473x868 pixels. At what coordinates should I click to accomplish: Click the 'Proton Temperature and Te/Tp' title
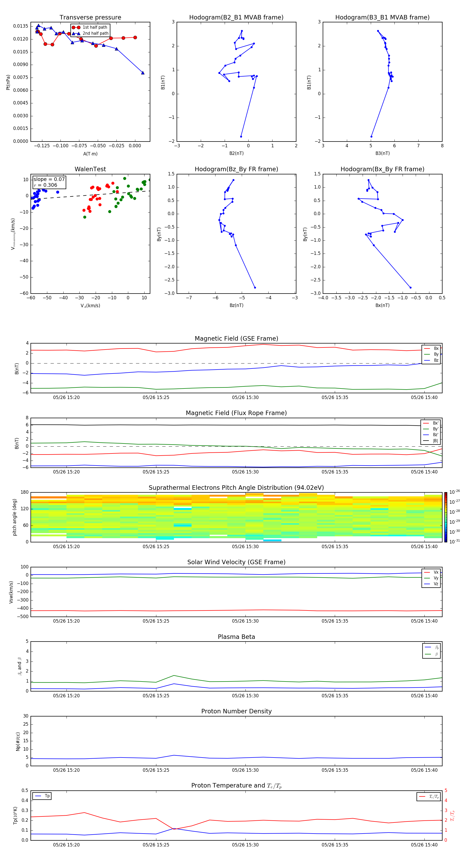[236, 785]
